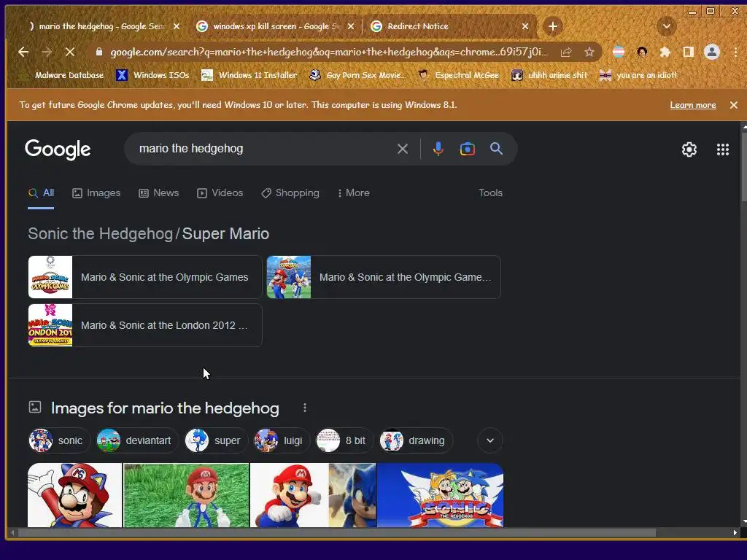Search by image with camera icon
The height and width of the screenshot is (560, 747).
(468, 149)
